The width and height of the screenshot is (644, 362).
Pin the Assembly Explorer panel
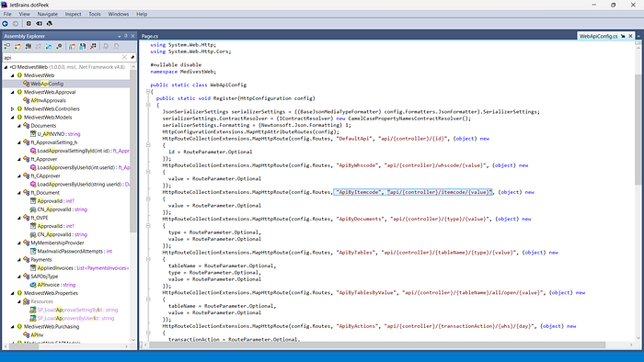[x=126, y=36]
